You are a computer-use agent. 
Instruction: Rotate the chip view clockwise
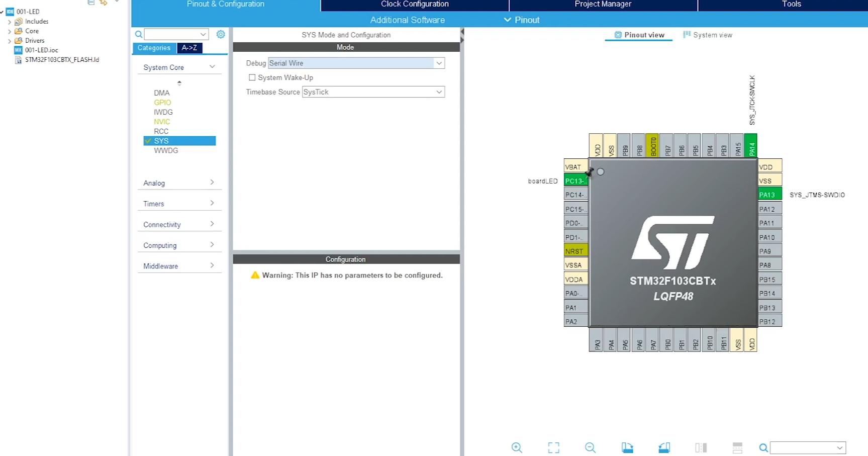coord(627,447)
